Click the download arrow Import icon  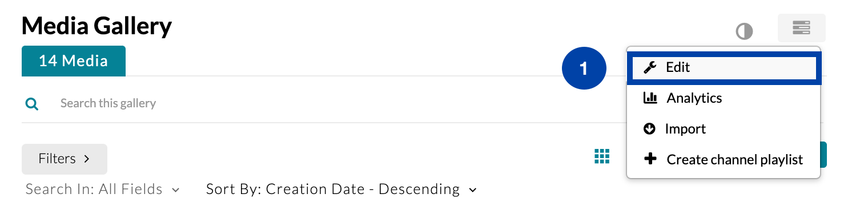click(649, 129)
